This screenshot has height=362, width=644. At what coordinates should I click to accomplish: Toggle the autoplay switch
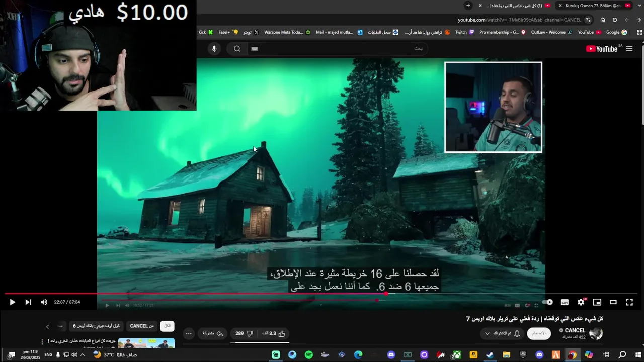click(x=548, y=302)
